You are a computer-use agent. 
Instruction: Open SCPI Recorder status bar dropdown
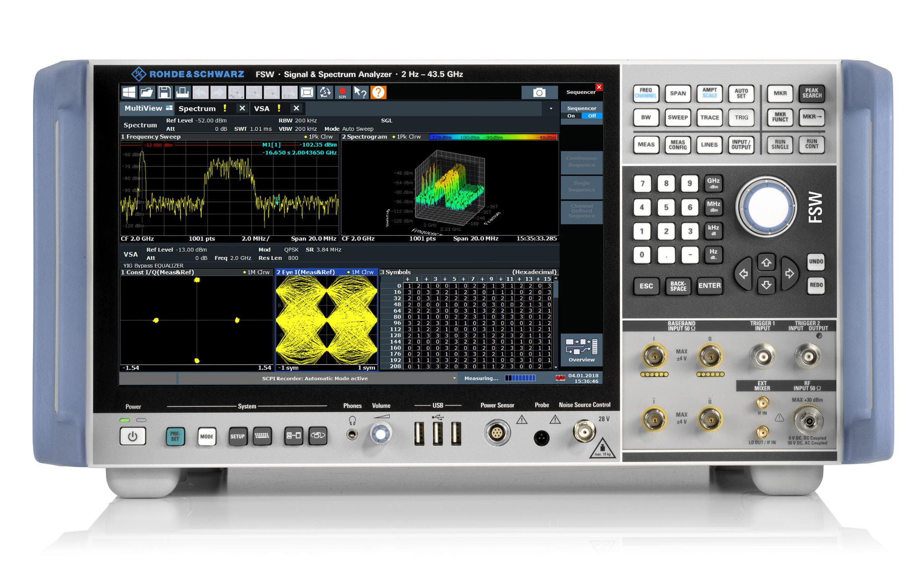click(x=454, y=378)
